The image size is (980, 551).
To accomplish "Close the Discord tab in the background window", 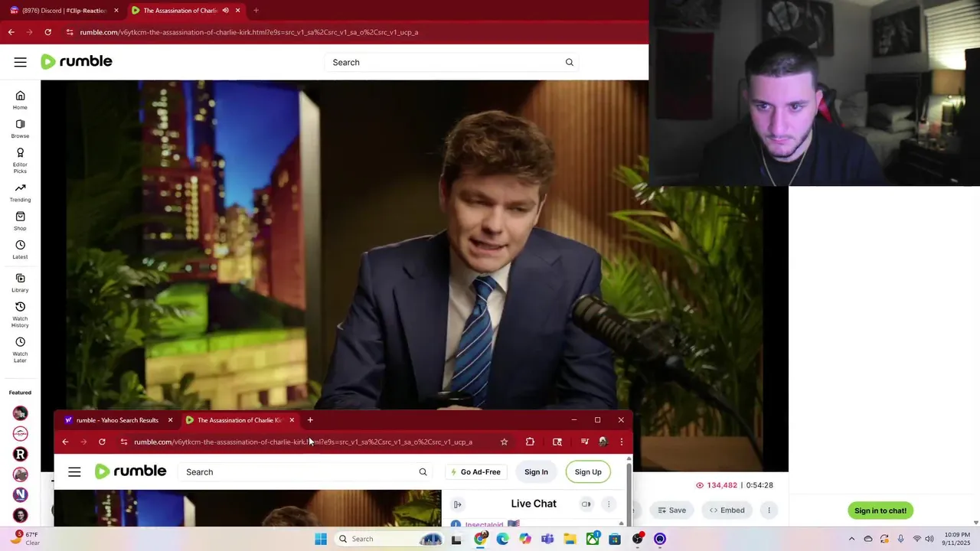I will tap(116, 10).
